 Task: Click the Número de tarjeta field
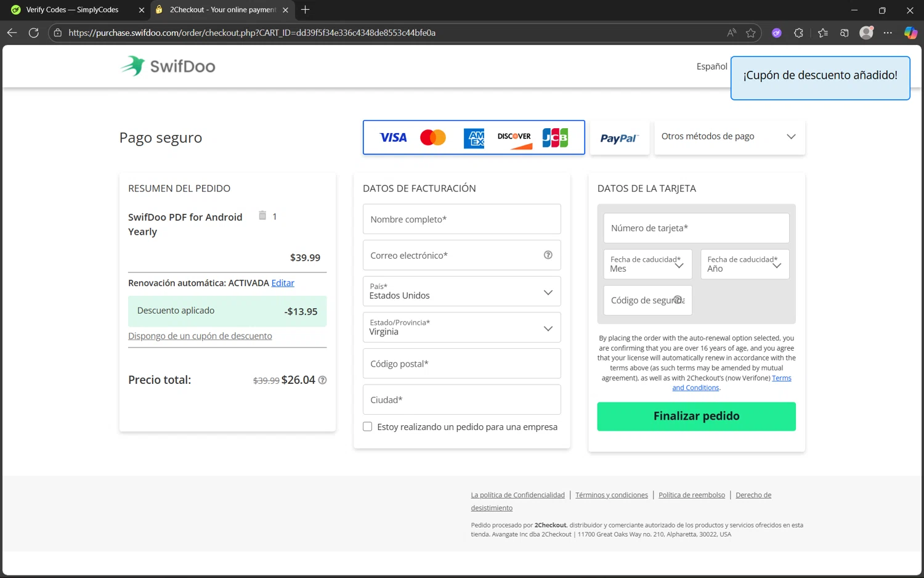(696, 228)
